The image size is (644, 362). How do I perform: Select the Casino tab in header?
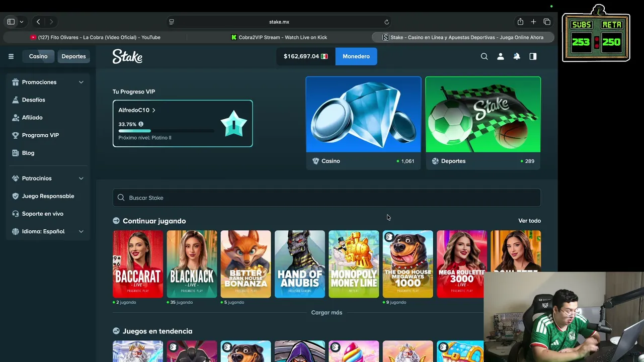(38, 56)
